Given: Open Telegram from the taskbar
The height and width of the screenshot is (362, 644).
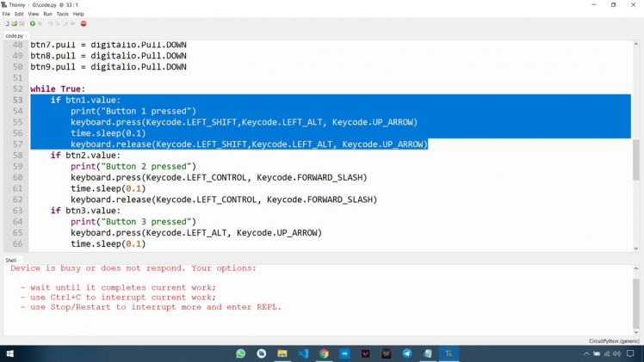Looking at the screenshot, I should [x=407, y=353].
